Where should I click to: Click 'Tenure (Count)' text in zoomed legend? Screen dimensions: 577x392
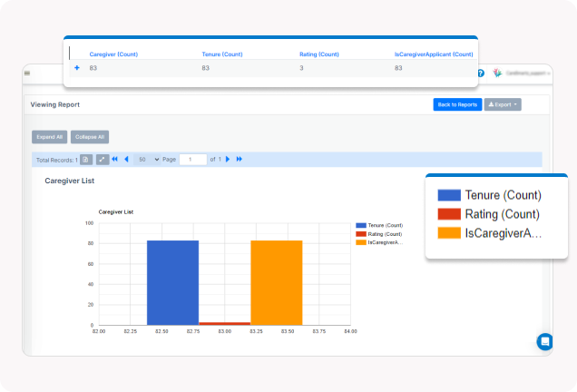(x=503, y=195)
